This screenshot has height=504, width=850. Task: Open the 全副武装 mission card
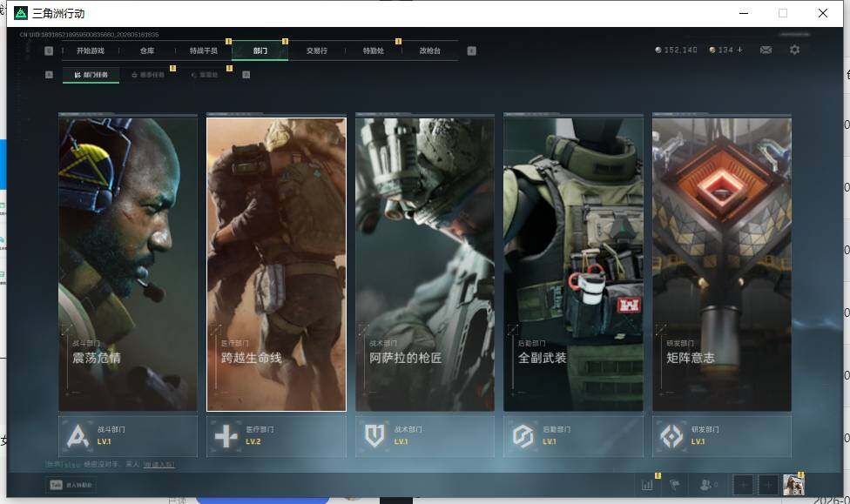coord(574,264)
